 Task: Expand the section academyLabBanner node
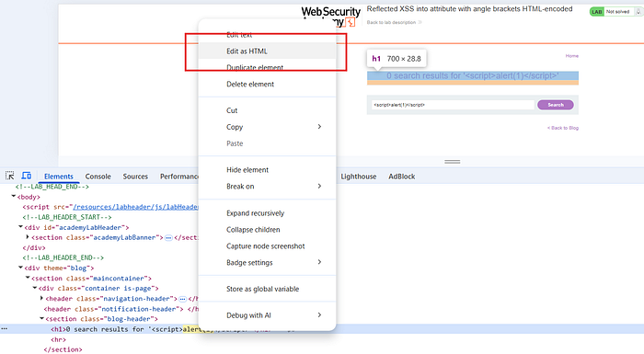tap(28, 237)
